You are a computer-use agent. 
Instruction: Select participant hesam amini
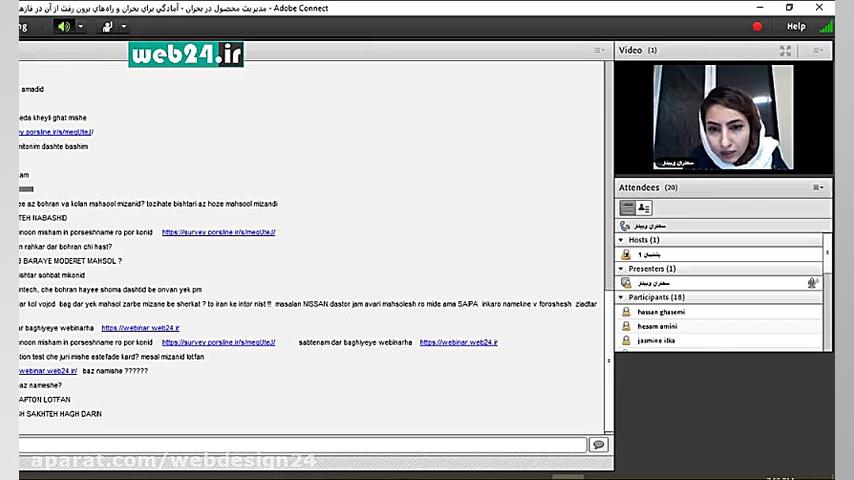click(719, 326)
